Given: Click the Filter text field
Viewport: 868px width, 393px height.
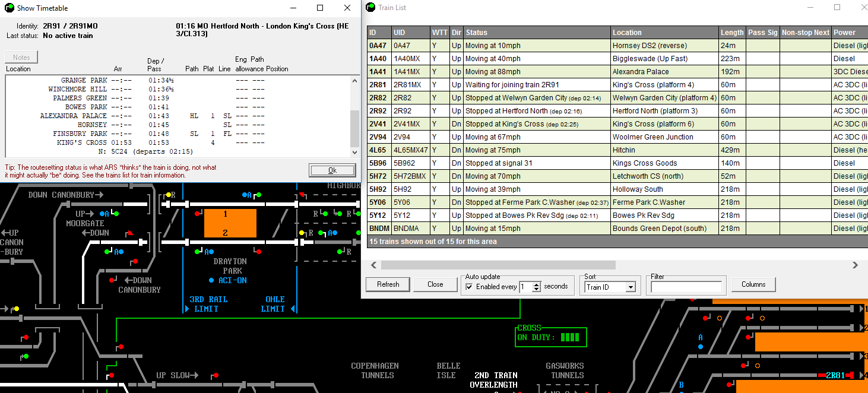Looking at the screenshot, I should tap(686, 287).
